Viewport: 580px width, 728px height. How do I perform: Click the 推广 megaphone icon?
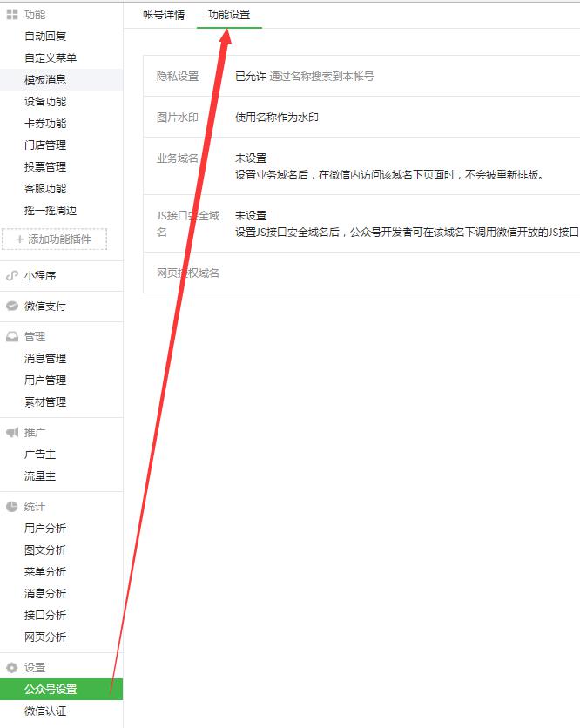(12, 433)
